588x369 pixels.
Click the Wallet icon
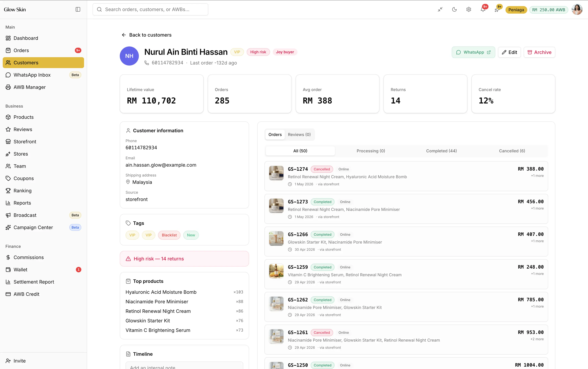pos(8,270)
